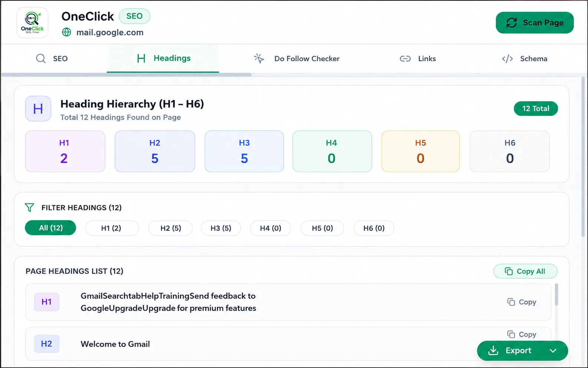Click the H3 count card showing 5

(244, 151)
